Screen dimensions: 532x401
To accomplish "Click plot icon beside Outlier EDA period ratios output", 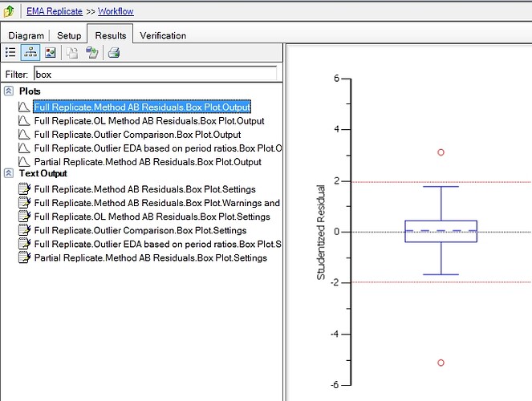I will click(x=24, y=148).
